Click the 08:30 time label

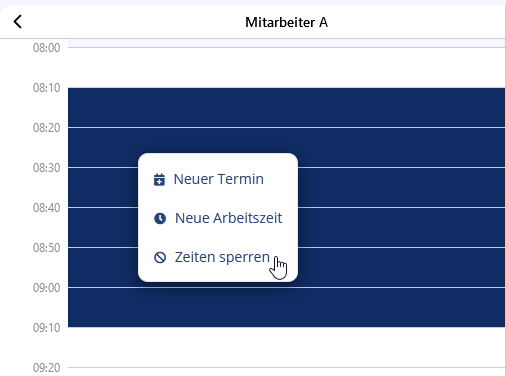tap(47, 168)
